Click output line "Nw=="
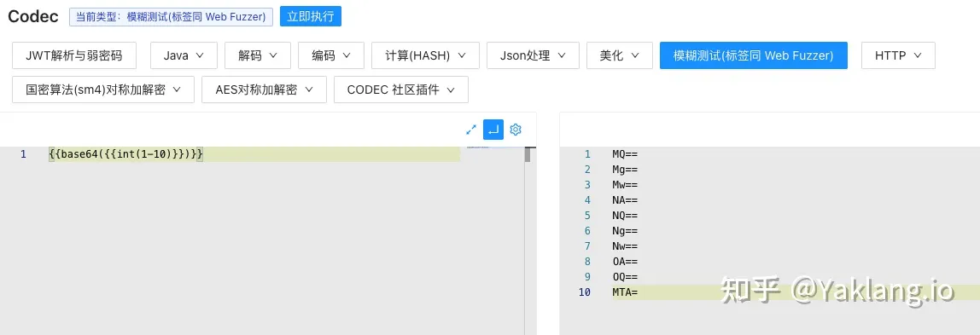Image resolution: width=980 pixels, height=335 pixels. coord(625,245)
